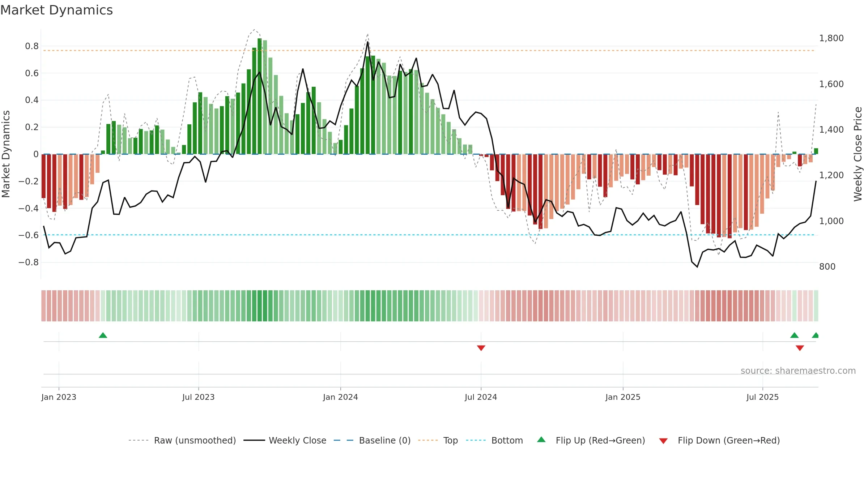The image size is (868, 488).
Task: Click the red flip-down marker at Jul 2024
Action: click(481, 348)
